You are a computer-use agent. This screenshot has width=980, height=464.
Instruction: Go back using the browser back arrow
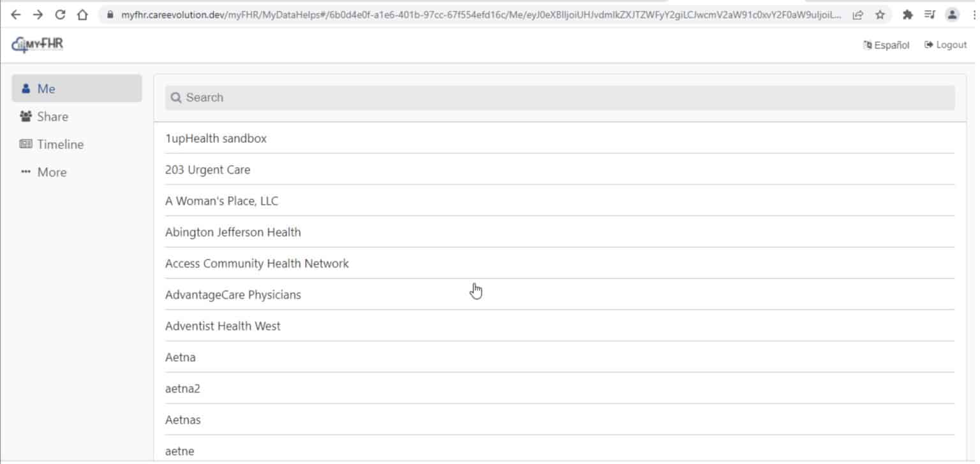click(x=16, y=15)
